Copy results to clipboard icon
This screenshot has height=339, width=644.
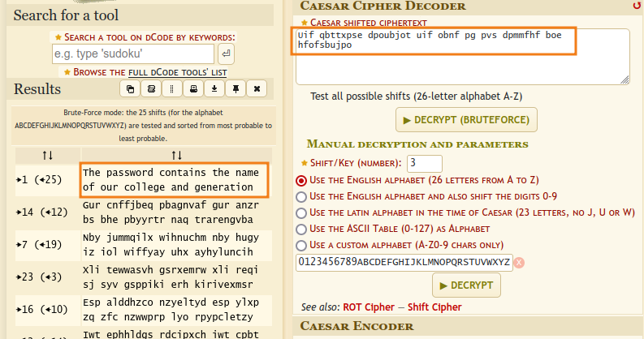[x=130, y=88]
